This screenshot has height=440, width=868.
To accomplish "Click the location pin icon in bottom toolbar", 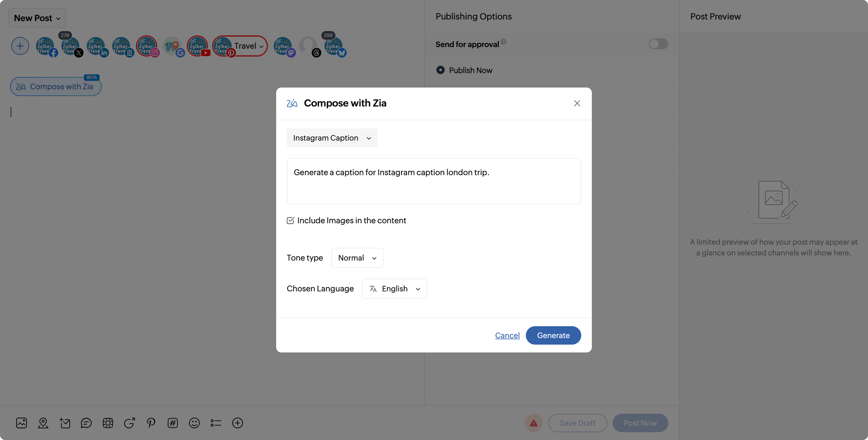I will click(43, 423).
